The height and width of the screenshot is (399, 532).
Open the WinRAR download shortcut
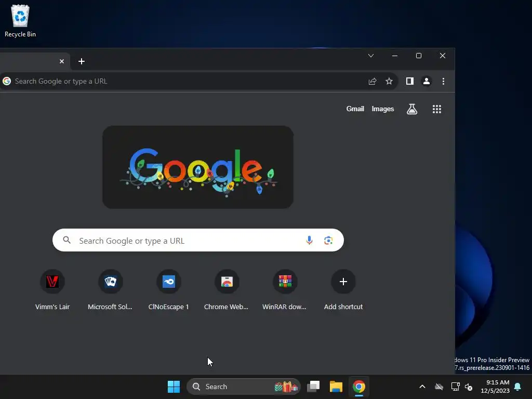(285, 290)
